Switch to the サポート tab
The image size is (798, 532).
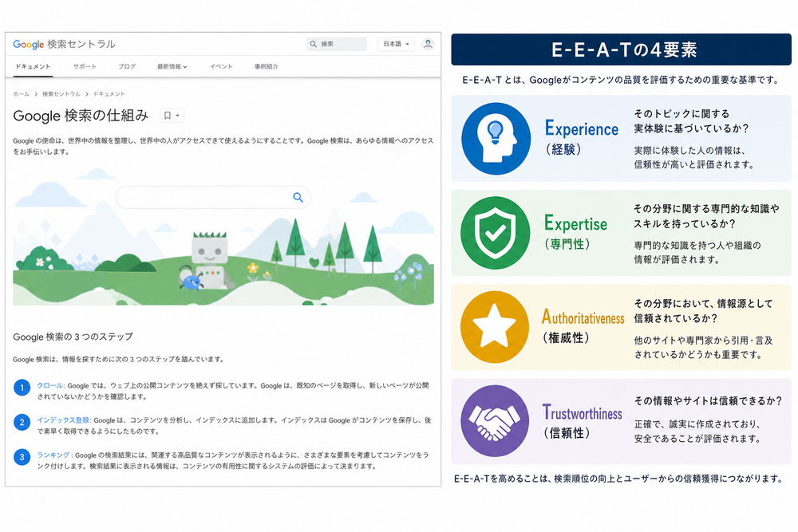tap(85, 67)
